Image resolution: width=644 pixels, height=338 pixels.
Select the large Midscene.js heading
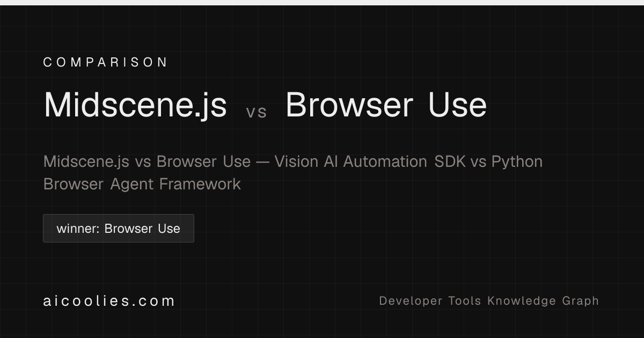point(135,105)
